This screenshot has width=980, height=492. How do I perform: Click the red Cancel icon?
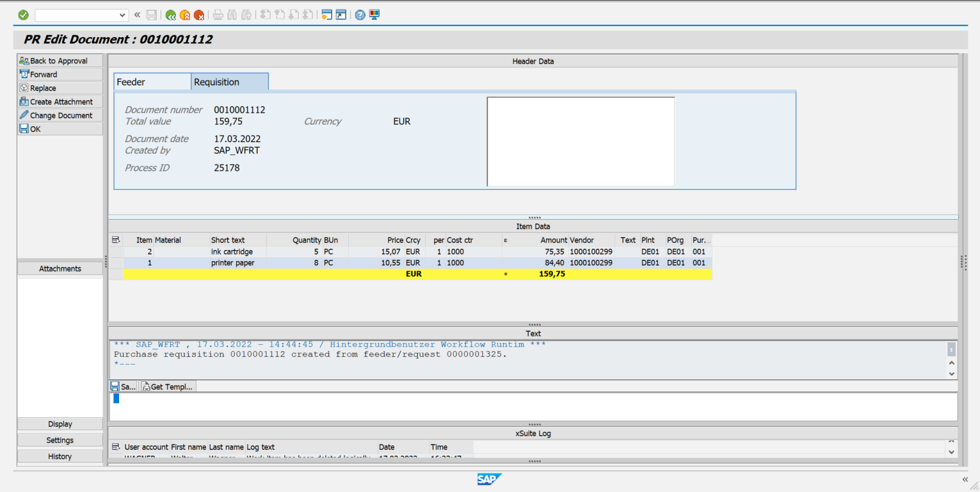click(199, 14)
